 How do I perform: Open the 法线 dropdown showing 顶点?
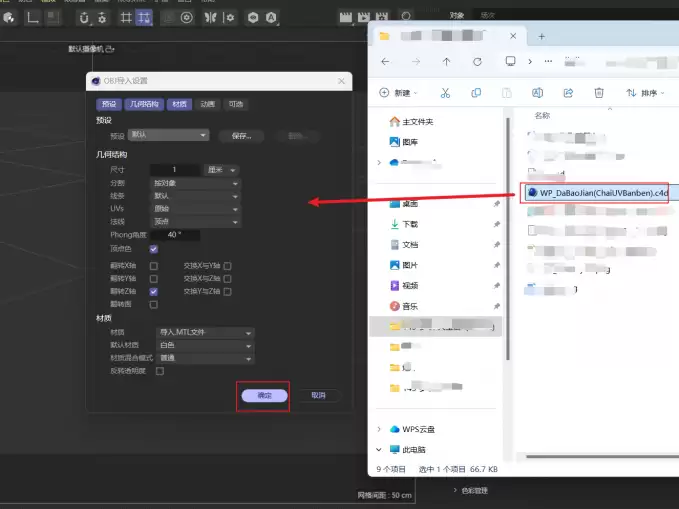pos(195,222)
